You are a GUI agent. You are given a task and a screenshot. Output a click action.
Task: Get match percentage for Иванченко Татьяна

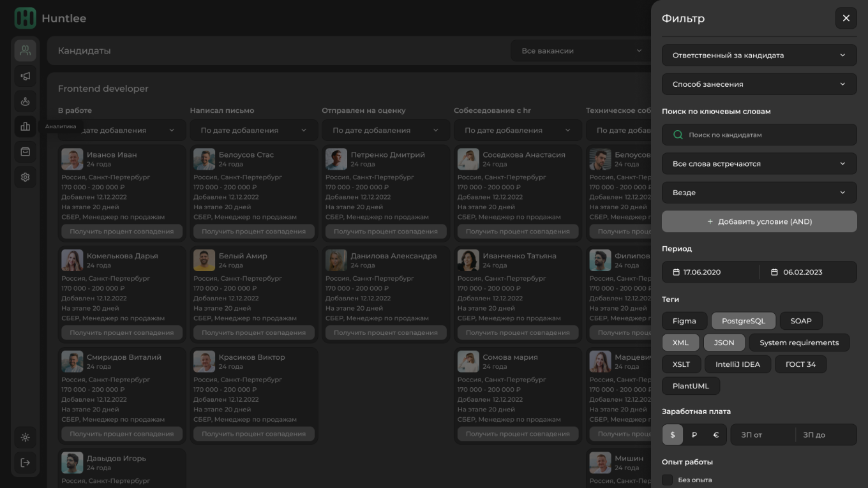pyautogui.click(x=518, y=332)
